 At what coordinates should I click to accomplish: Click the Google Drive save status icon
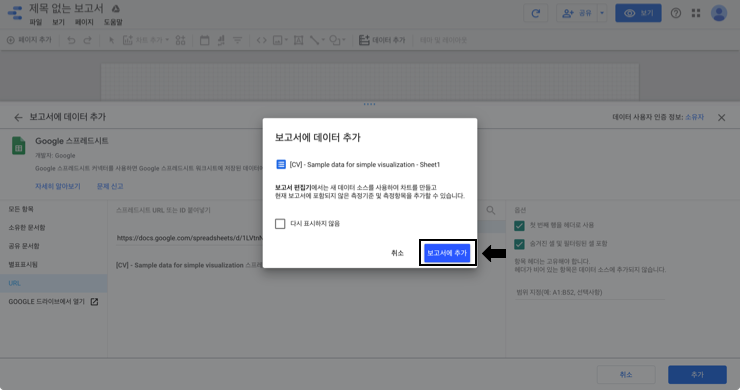(x=116, y=8)
